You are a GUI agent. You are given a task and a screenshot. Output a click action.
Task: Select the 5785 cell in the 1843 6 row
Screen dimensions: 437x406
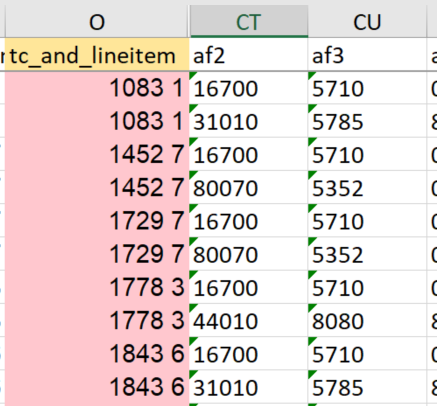pyautogui.click(x=367, y=387)
